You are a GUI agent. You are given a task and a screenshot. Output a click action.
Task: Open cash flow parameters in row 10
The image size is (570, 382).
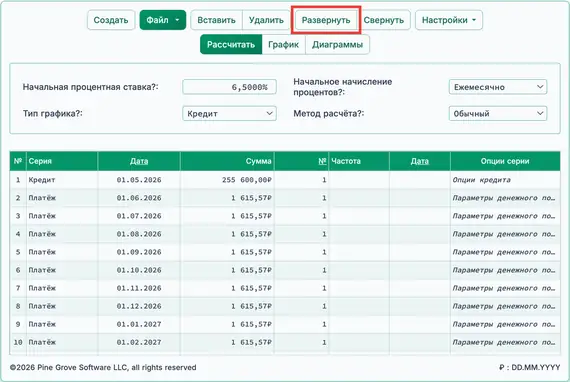point(505,342)
